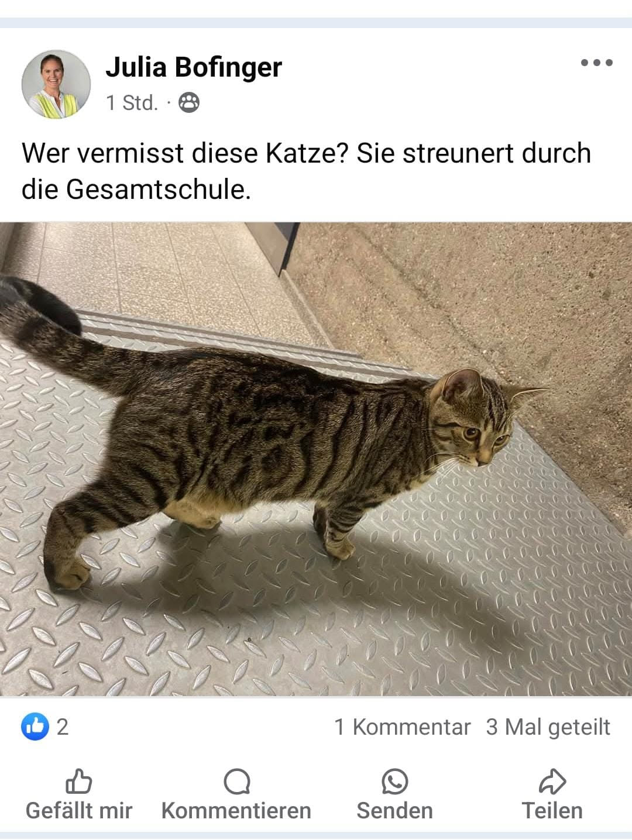Show who shared via 3 Mal geteilt
This screenshot has width=632, height=840.
tap(548, 727)
